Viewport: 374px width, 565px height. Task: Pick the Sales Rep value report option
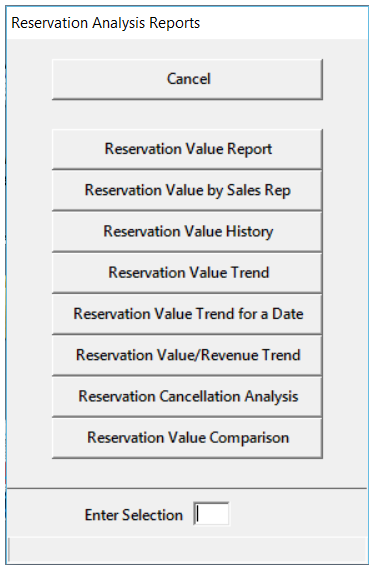[187, 190]
